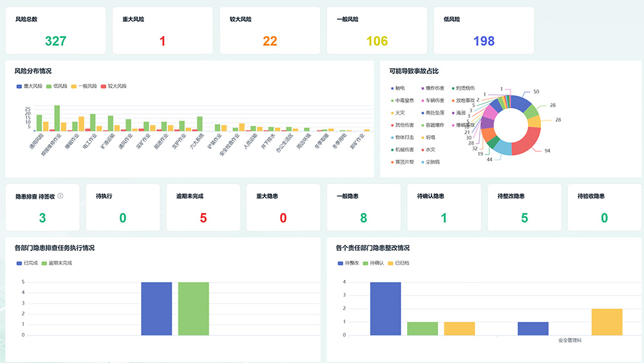644x363 pixels.
Task: Toggle the 已归档 legend item
Action: point(399,263)
